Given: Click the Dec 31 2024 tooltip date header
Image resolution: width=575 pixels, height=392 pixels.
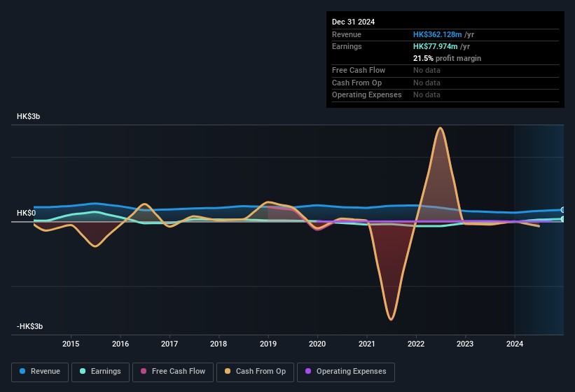Looking at the screenshot, I should point(354,22).
